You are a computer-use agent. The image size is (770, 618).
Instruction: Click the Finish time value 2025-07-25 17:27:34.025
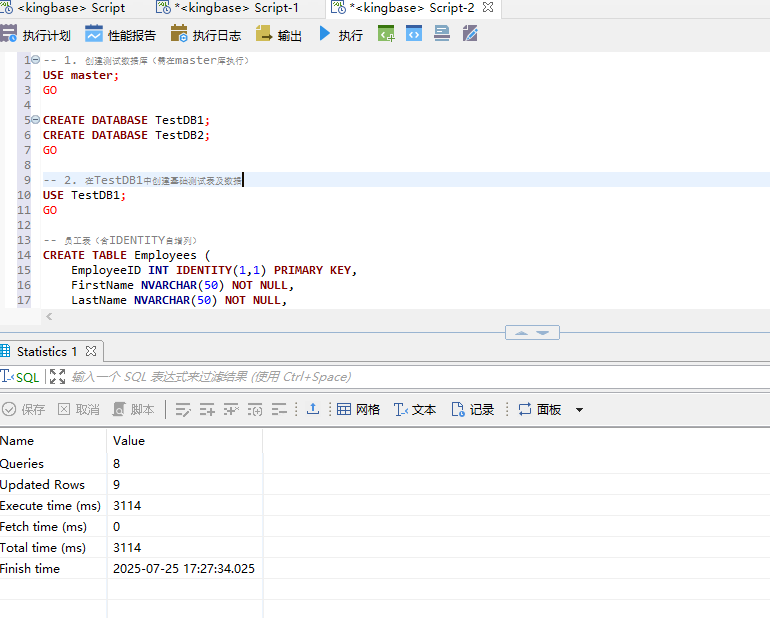pos(184,568)
